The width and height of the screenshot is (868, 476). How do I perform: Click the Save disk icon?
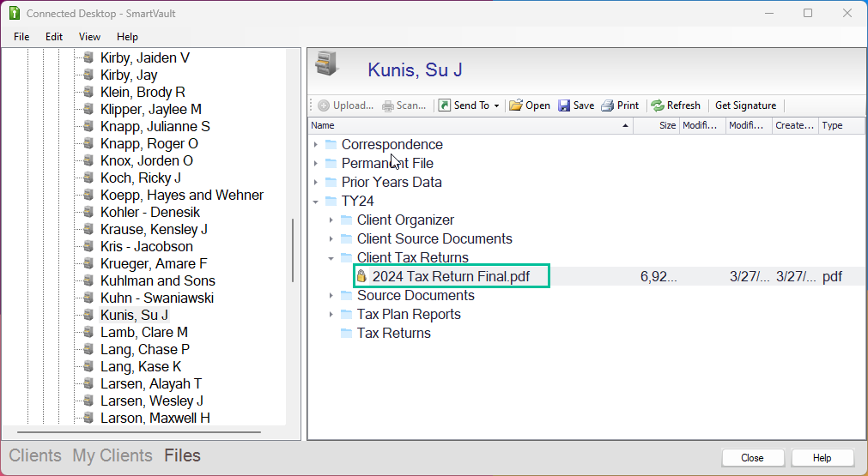564,105
